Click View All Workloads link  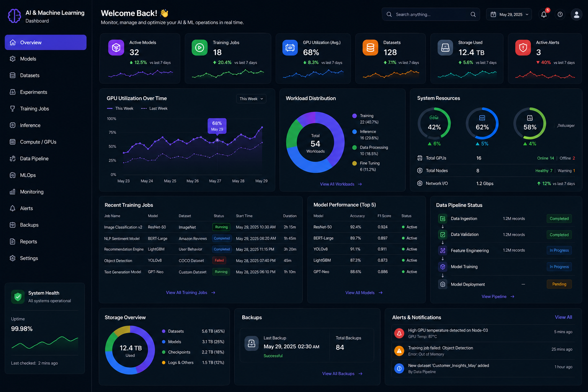click(341, 184)
